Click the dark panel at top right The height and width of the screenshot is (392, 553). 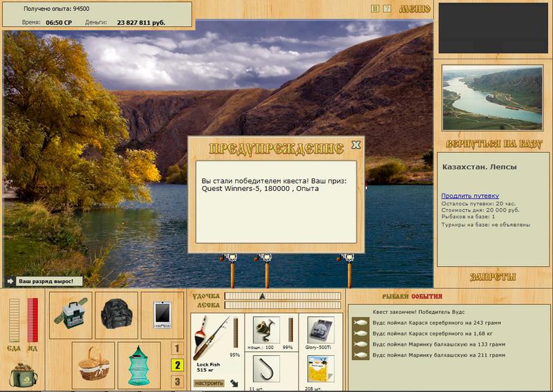(x=494, y=28)
